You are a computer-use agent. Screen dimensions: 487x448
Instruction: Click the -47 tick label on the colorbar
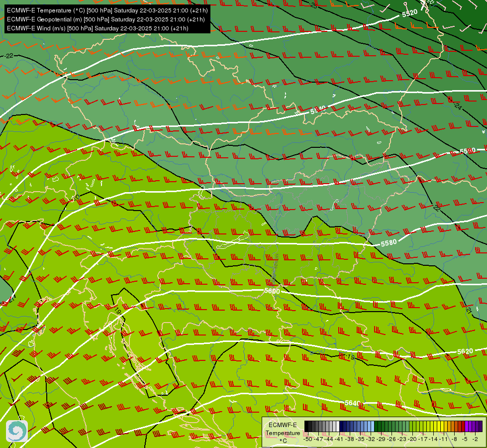(318, 439)
